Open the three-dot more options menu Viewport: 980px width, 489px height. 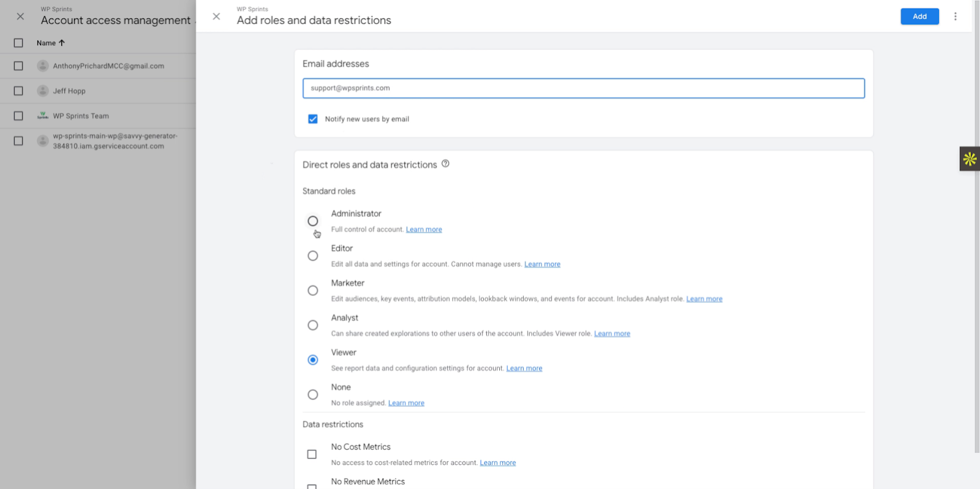(955, 17)
